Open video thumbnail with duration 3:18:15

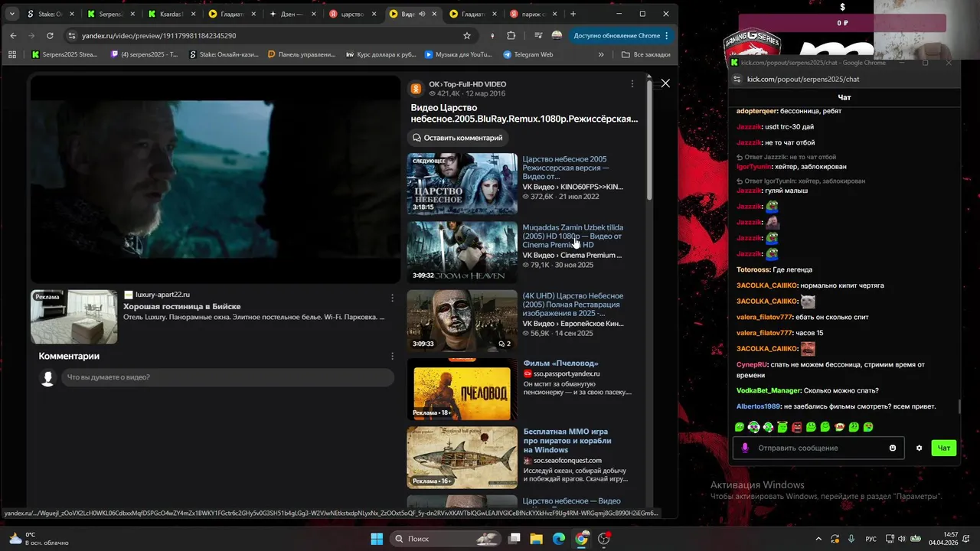pos(462,184)
